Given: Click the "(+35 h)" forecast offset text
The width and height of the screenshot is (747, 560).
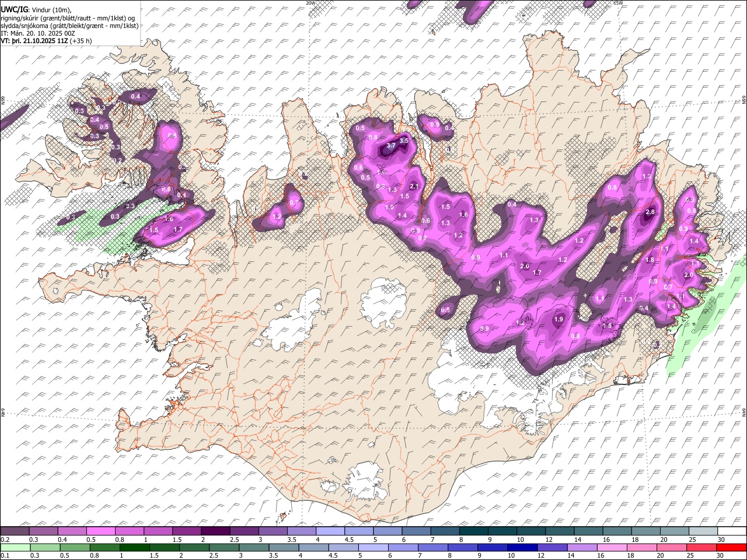Looking at the screenshot, I should point(81,41).
